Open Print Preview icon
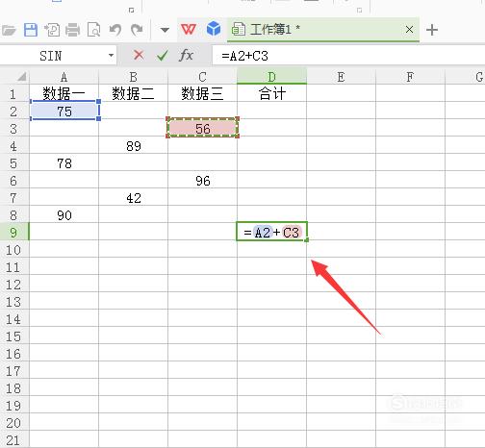This screenshot has width=485, height=448. (x=94, y=30)
